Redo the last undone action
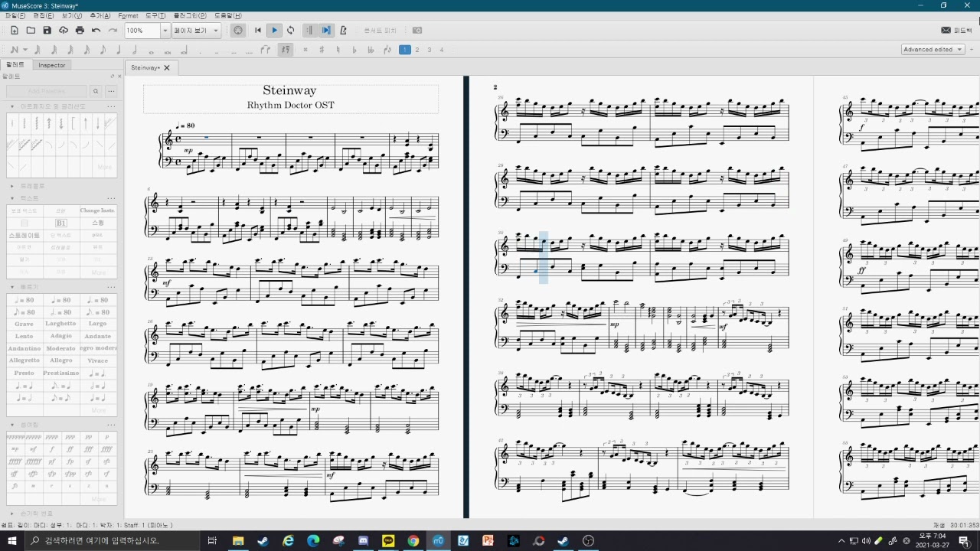Viewport: 980px width, 551px height. tap(113, 31)
